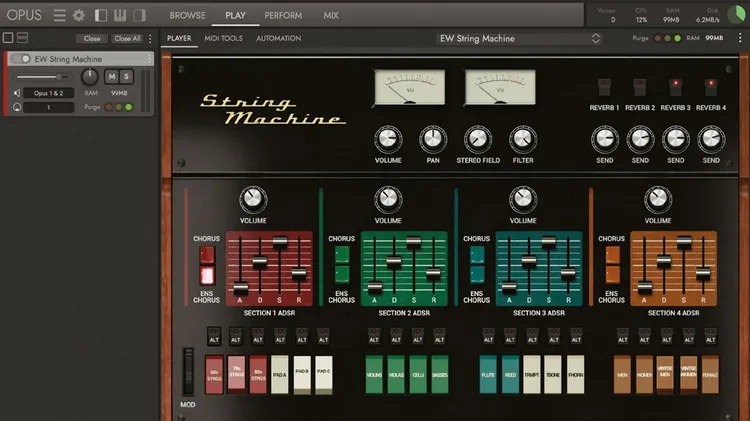Screen dimensions: 750x421
Task: Click the Close All button
Action: 127,38
